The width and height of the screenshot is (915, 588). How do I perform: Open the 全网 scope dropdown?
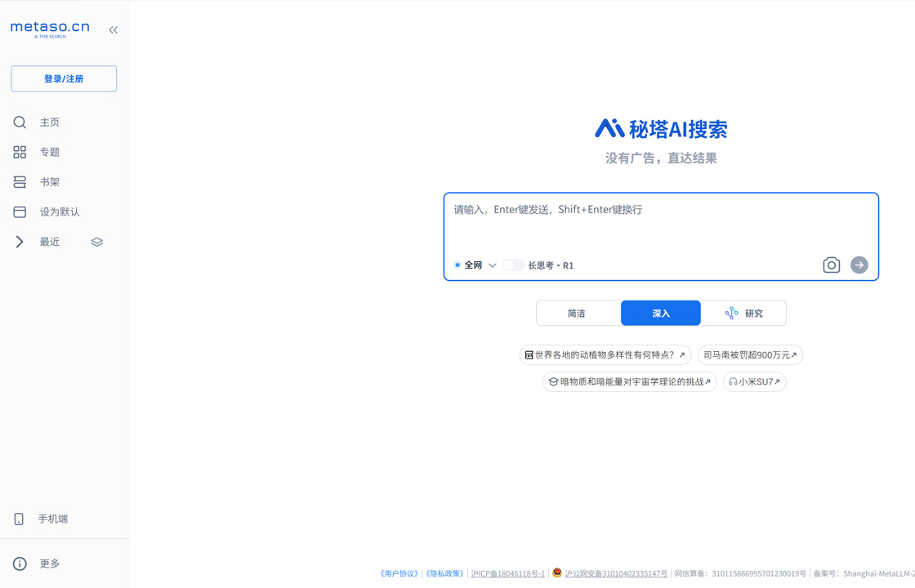click(x=475, y=265)
